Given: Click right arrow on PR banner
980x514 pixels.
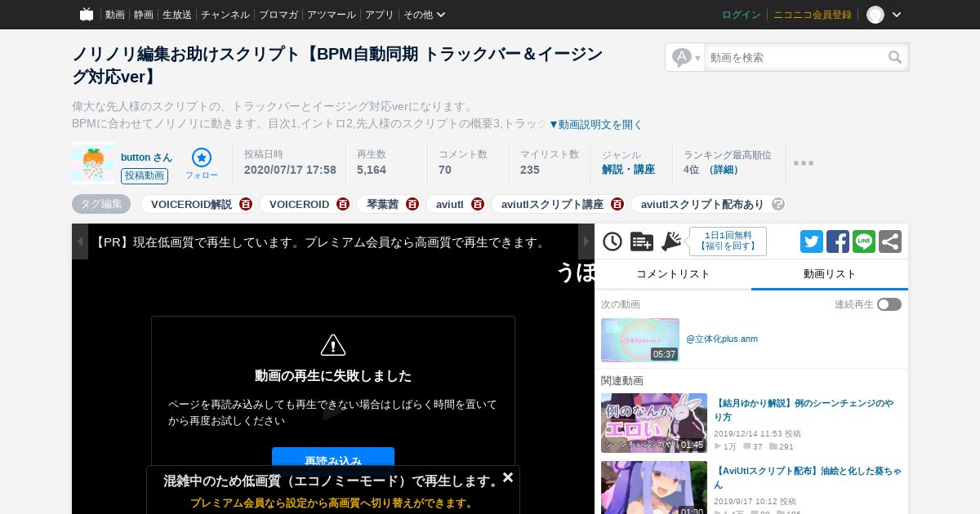Looking at the screenshot, I should click(586, 241).
